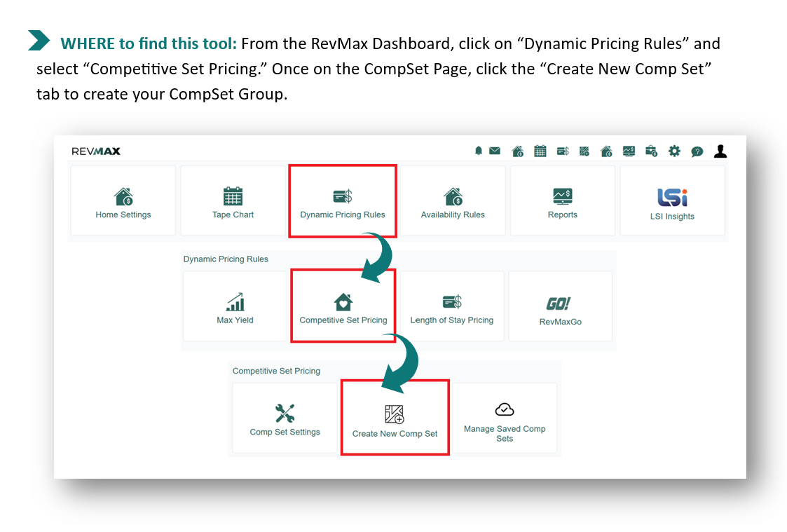Launch the RevMaxGo tile
Screen dimensions: 787x532
pyautogui.click(x=560, y=306)
